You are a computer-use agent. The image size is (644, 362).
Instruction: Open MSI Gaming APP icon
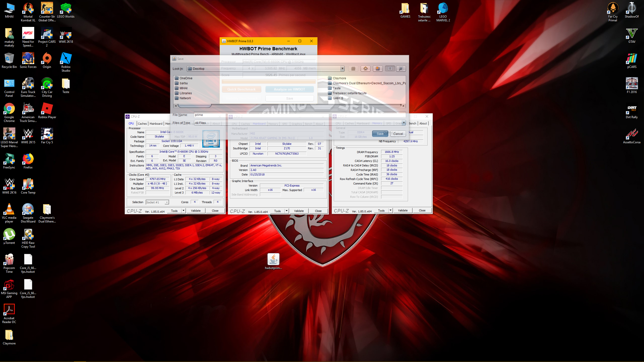point(9,288)
